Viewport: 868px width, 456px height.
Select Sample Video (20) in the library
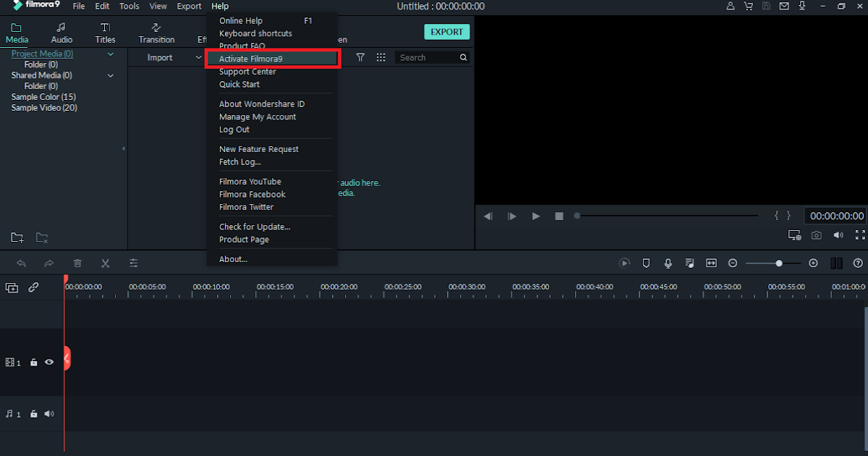tap(44, 108)
